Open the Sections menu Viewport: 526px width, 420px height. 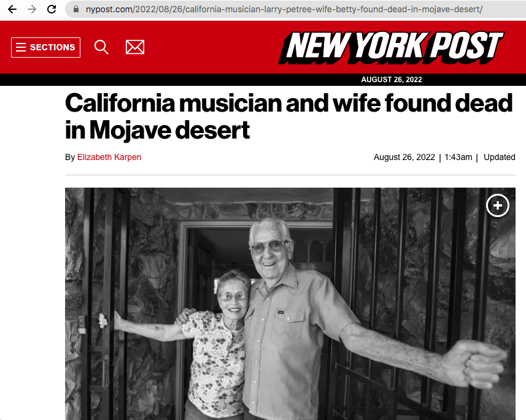[45, 47]
